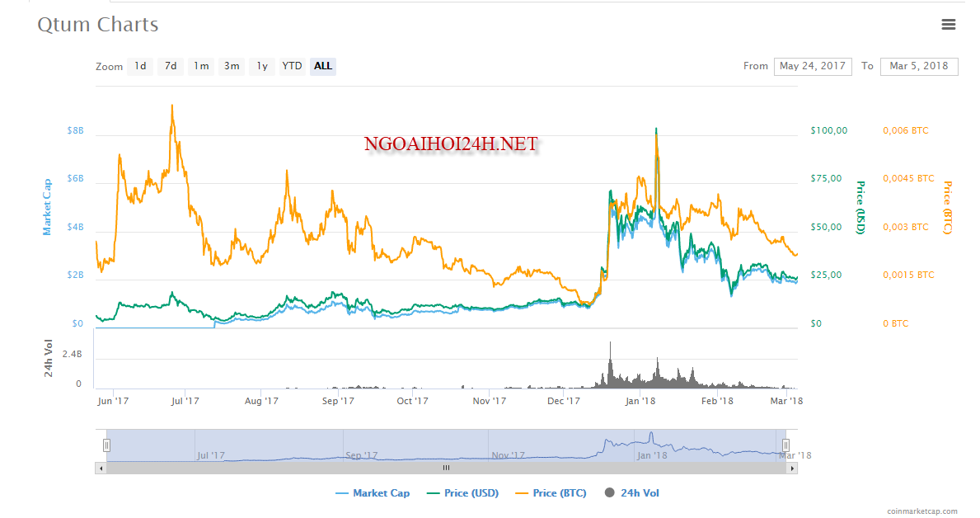Open the chart hamburger menu

click(x=949, y=25)
